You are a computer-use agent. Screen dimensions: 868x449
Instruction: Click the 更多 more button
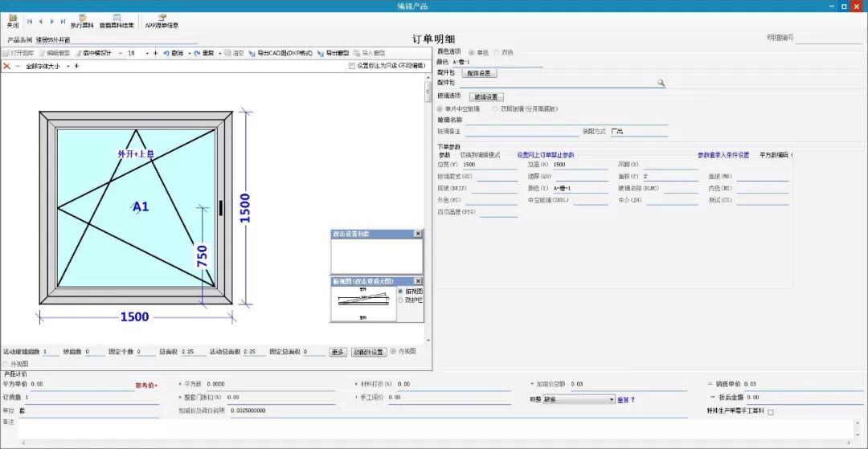coord(338,353)
